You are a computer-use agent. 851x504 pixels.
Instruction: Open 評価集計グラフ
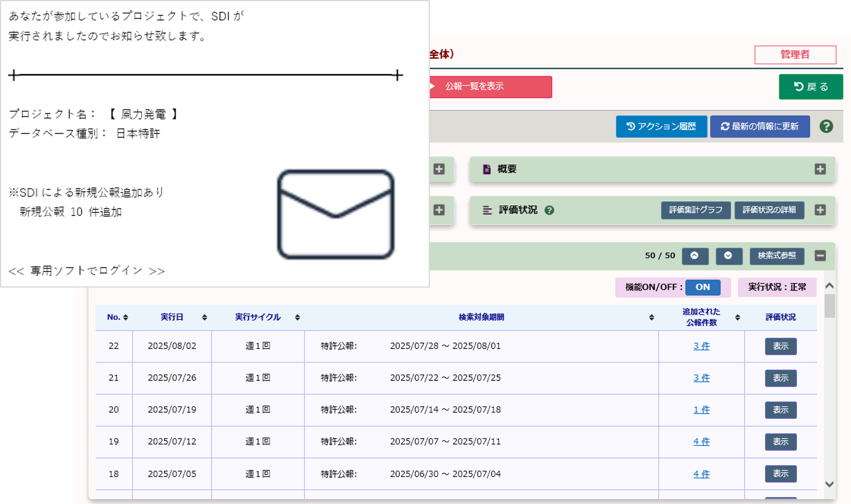696,210
